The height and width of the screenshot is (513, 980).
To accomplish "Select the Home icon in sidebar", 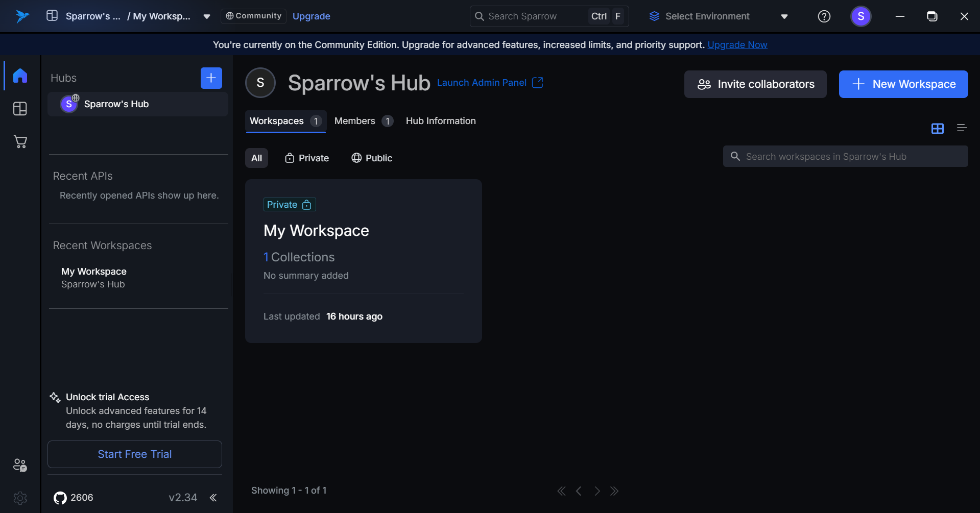I will 19,75.
